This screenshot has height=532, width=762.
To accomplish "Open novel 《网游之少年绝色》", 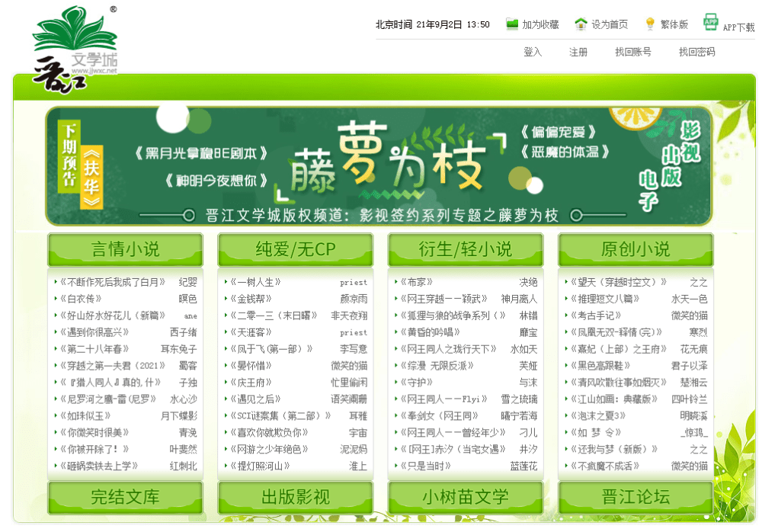I will [x=269, y=449].
